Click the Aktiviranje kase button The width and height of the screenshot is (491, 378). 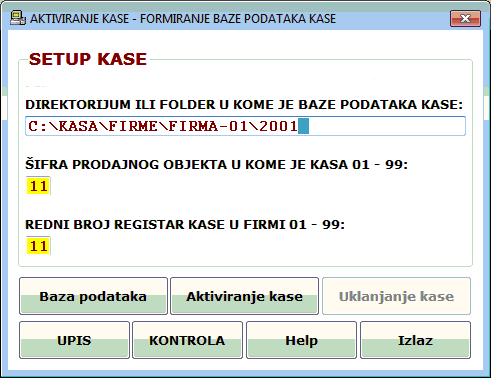[244, 296]
